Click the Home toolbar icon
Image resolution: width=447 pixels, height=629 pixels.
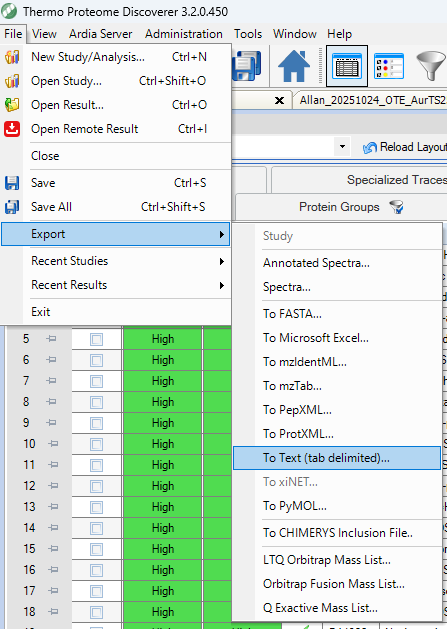click(294, 66)
